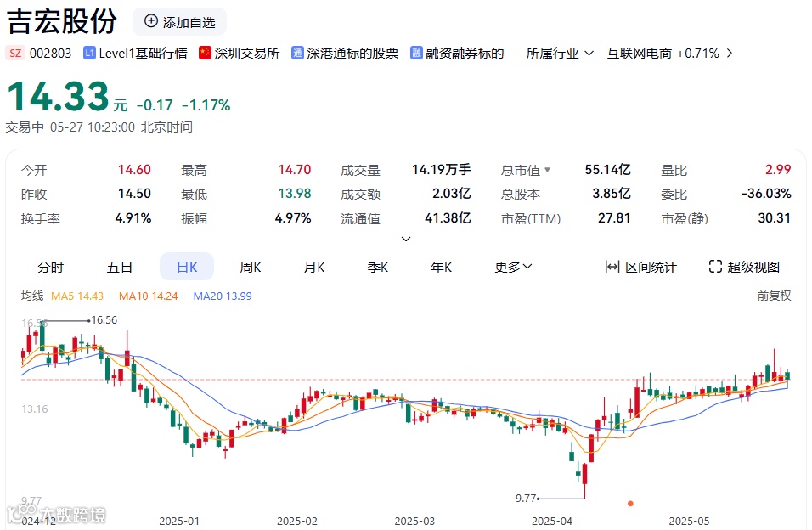Click the 流通值 value 41.38亿
This screenshot has width=812, height=530.
(x=448, y=217)
